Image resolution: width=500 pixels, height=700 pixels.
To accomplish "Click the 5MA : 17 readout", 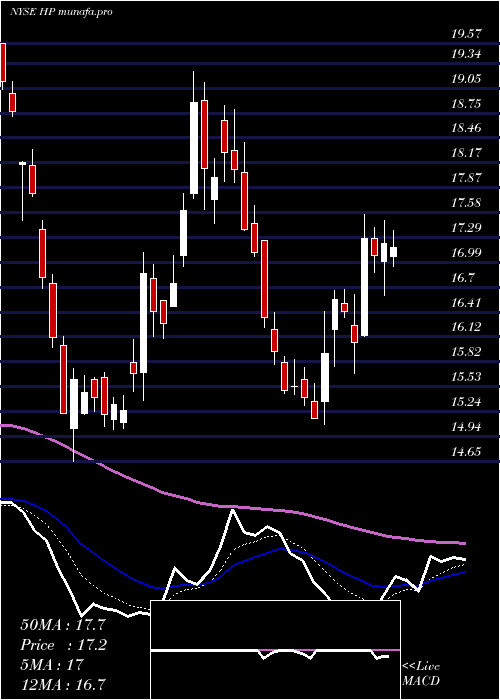I will point(52,665).
